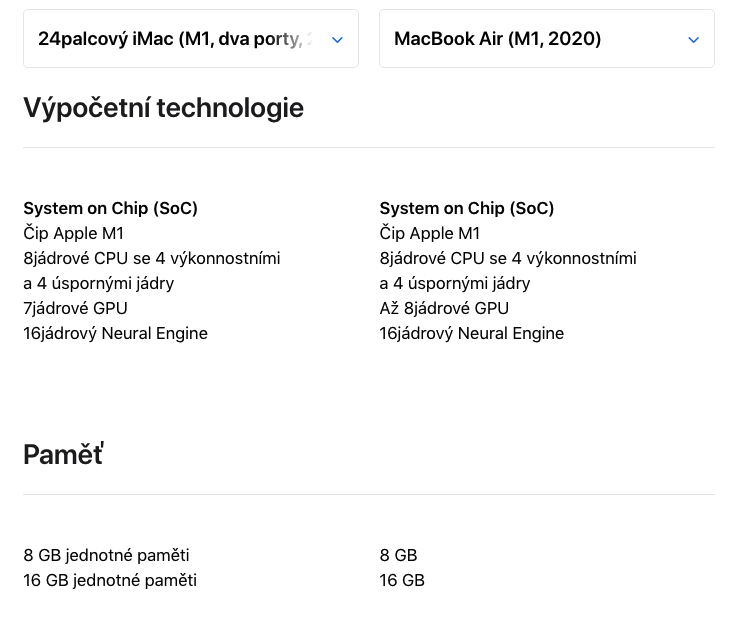Viewport: 736px width, 633px height.
Task: Click the Až 8jádrové GPU spec
Action: (443, 308)
